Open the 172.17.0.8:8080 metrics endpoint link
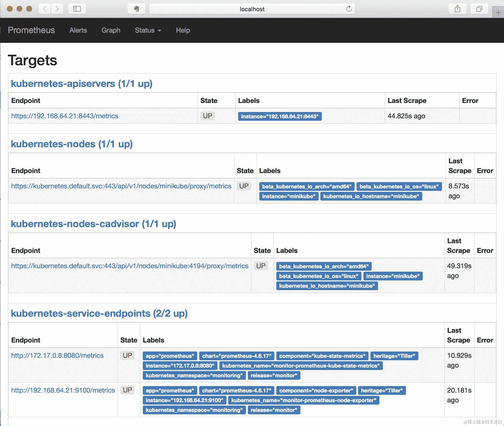The height and width of the screenshot is (426, 504). [57, 355]
